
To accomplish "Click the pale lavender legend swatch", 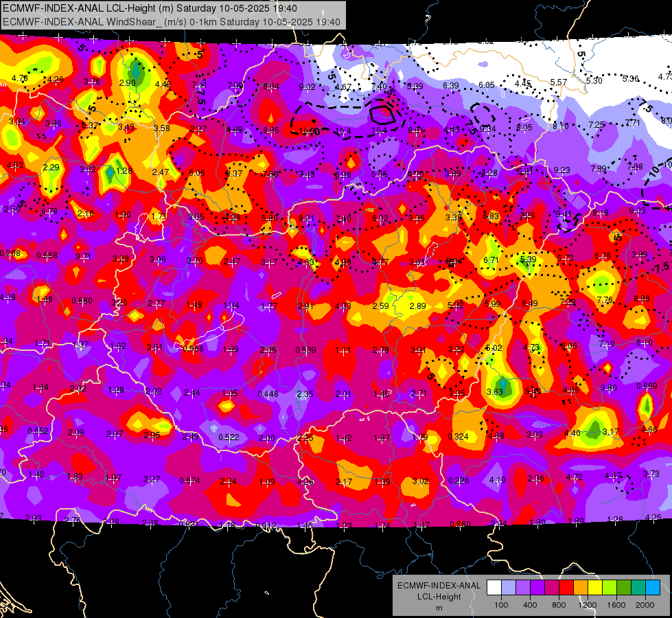I will click(x=508, y=588).
